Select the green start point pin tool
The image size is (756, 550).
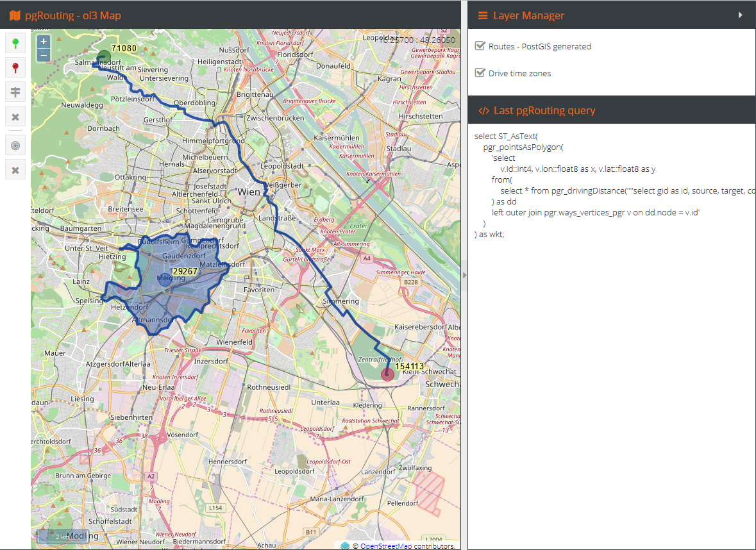(x=15, y=44)
